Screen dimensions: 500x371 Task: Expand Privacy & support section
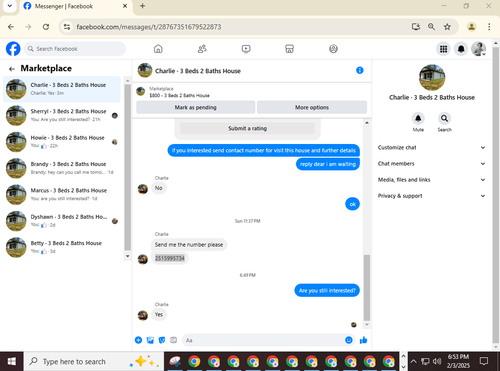pyautogui.click(x=432, y=196)
